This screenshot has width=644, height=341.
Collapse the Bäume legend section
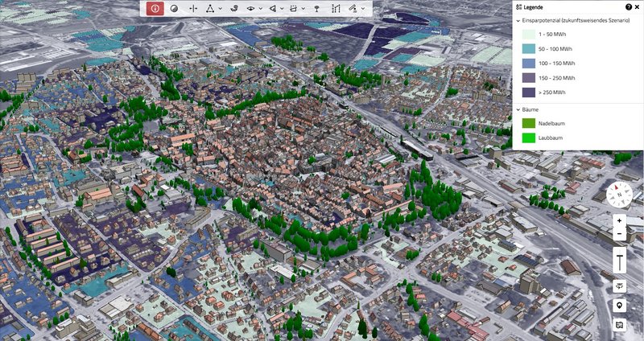pyautogui.click(x=518, y=109)
